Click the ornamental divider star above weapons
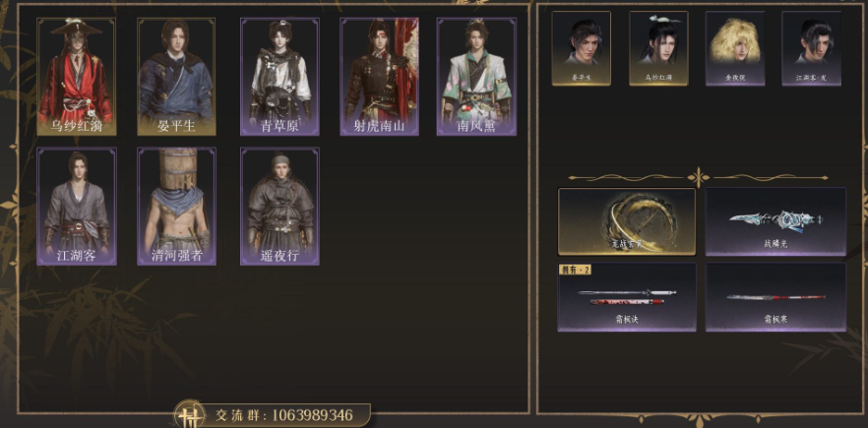The width and height of the screenshot is (868, 428). point(698,178)
